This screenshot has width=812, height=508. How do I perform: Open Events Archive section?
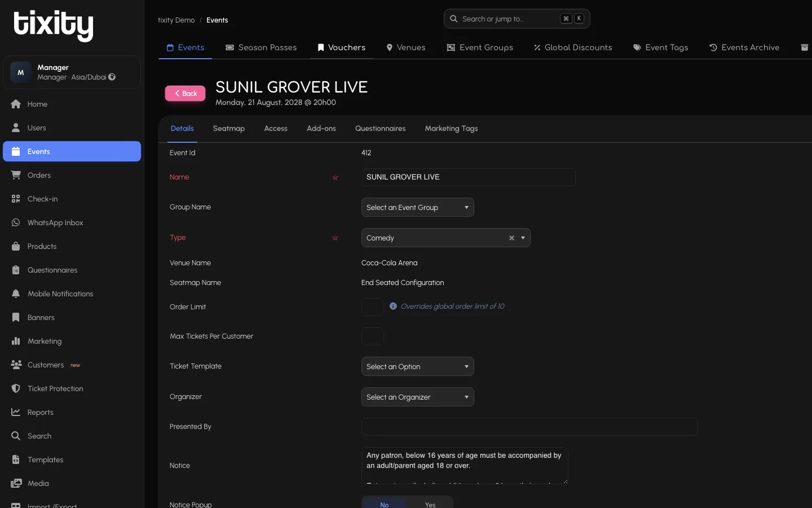click(x=744, y=47)
